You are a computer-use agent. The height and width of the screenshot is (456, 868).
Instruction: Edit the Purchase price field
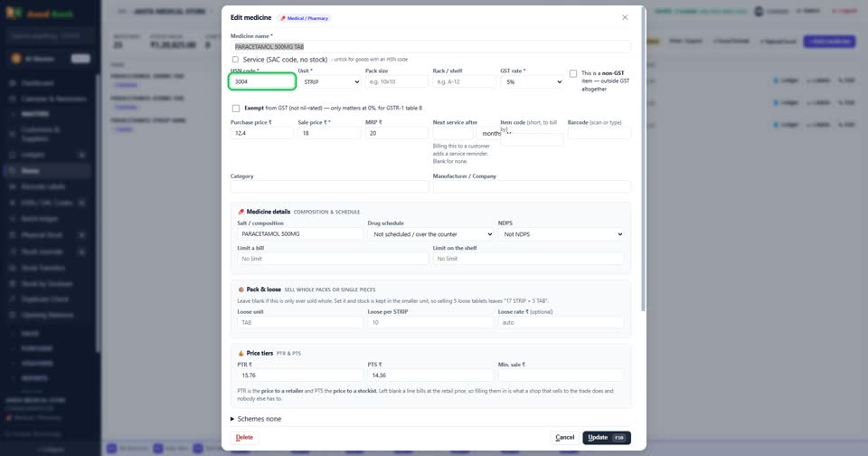[262, 134]
